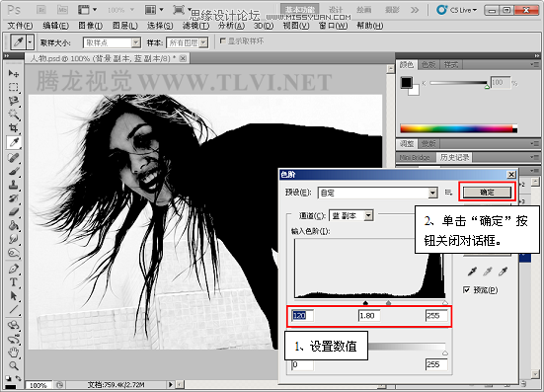This screenshot has height=392, width=544.
Task: Select the Rectangular Marquee tool
Action: tap(14, 87)
